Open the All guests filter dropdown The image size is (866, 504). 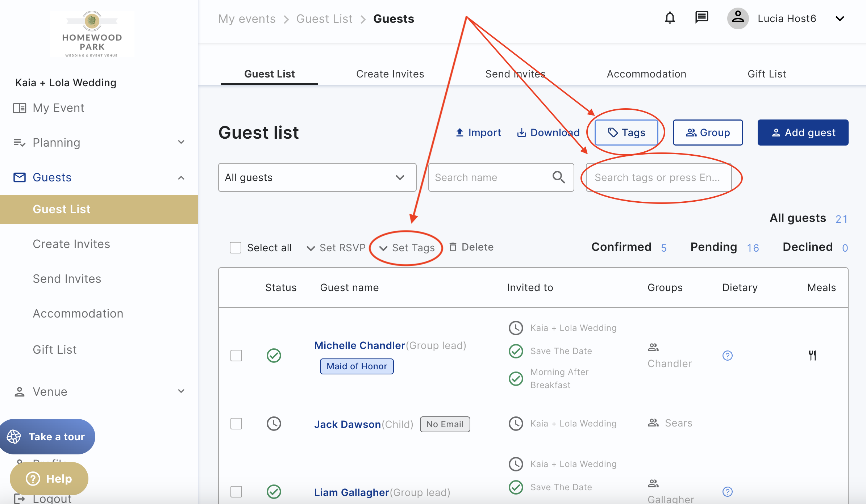[317, 177]
